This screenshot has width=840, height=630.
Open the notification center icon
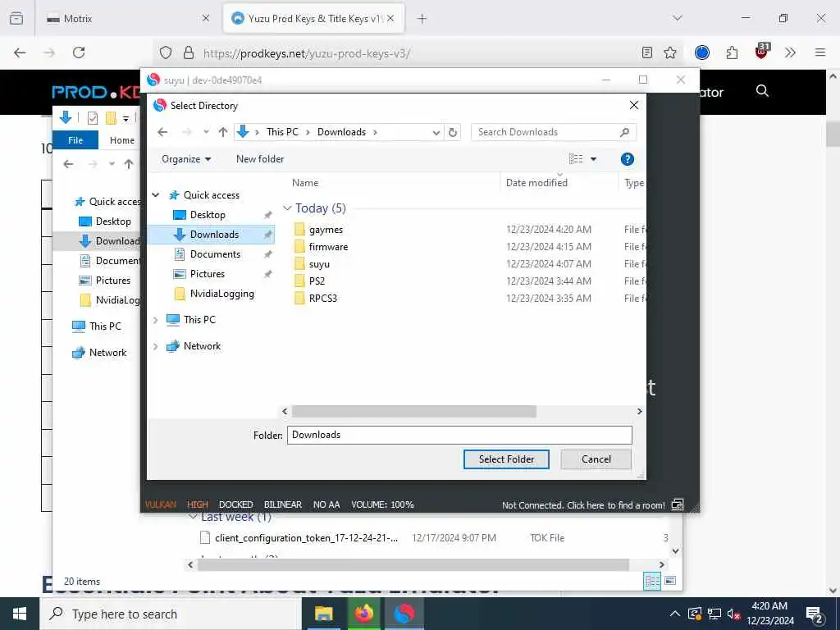pos(815,615)
